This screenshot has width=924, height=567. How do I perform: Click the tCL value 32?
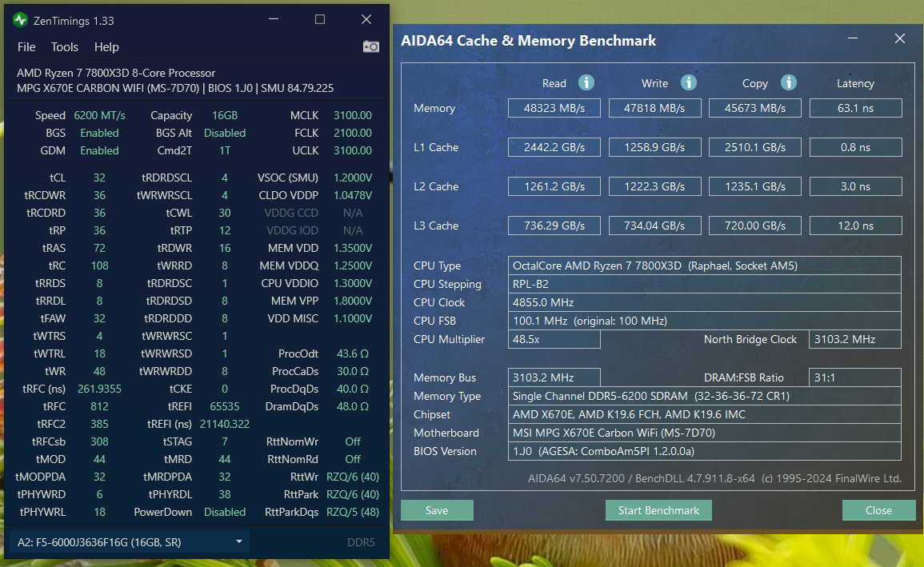click(x=99, y=178)
